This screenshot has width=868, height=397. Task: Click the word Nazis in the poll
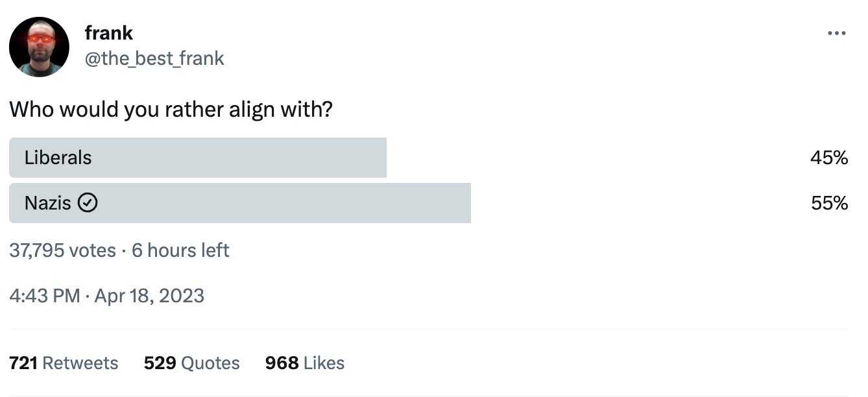(x=48, y=203)
